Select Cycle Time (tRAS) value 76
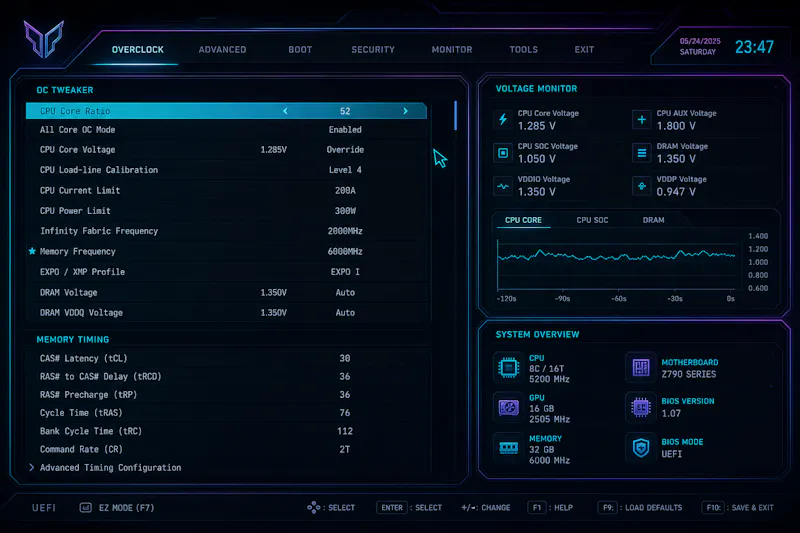This screenshot has height=533, width=800. point(345,413)
